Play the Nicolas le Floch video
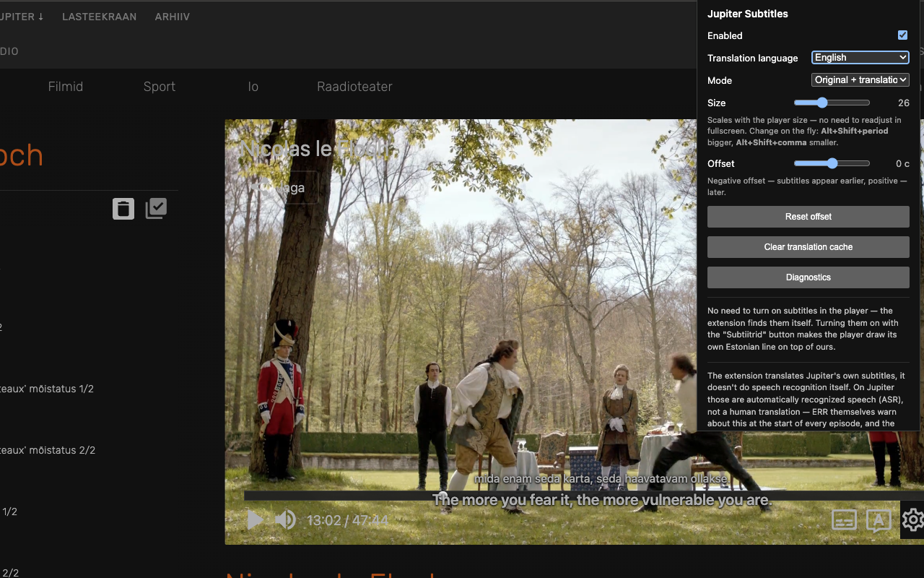The height and width of the screenshot is (578, 924). [x=255, y=519]
